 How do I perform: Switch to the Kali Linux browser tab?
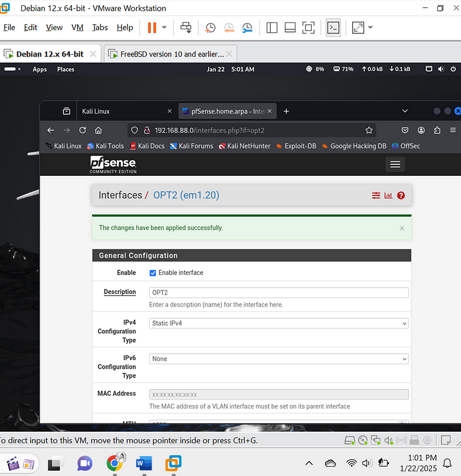tap(127, 111)
